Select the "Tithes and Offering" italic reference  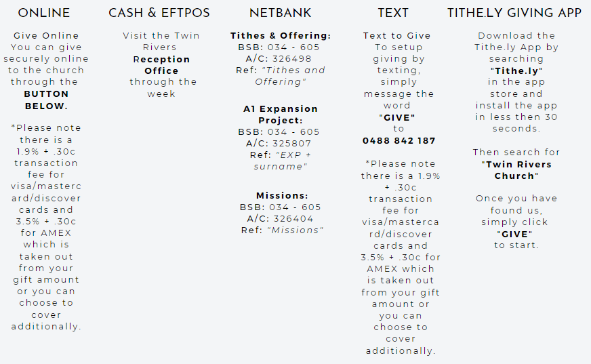(x=289, y=76)
